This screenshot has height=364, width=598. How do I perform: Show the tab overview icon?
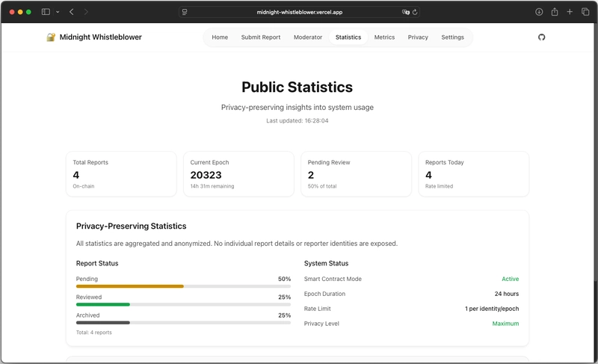(x=585, y=12)
